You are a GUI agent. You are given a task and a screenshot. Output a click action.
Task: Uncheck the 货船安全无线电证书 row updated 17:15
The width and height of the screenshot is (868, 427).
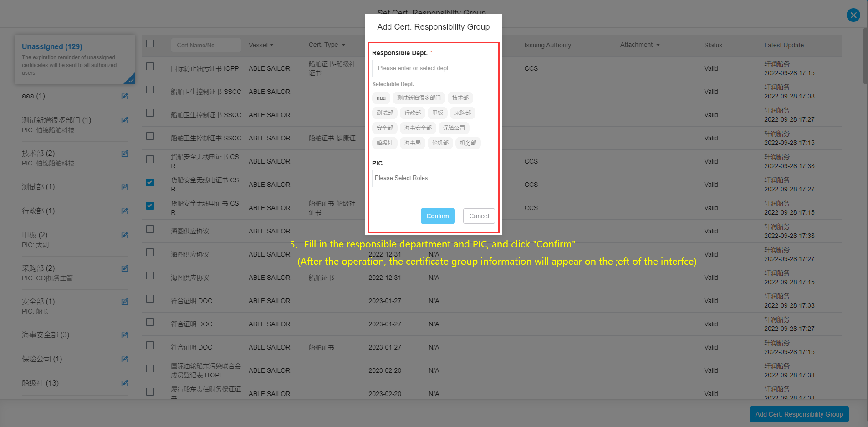coord(150,206)
